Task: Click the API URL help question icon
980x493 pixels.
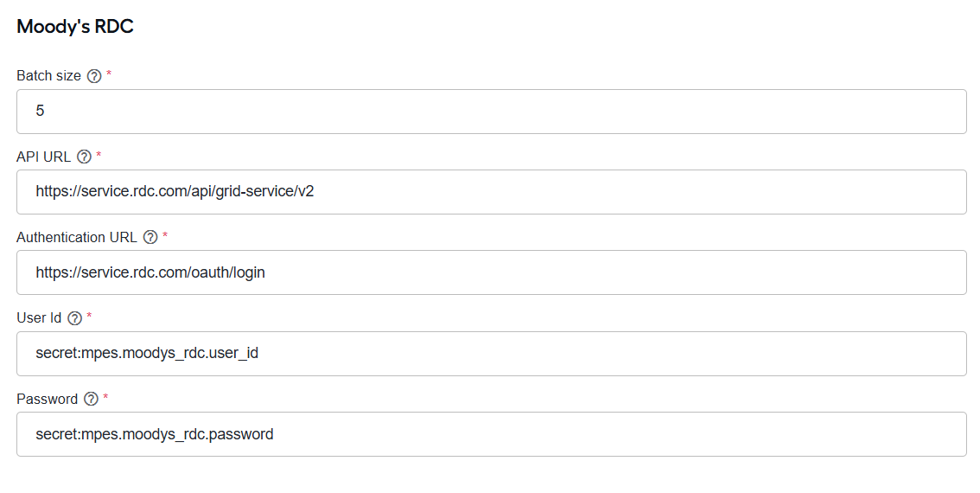Action: click(84, 157)
